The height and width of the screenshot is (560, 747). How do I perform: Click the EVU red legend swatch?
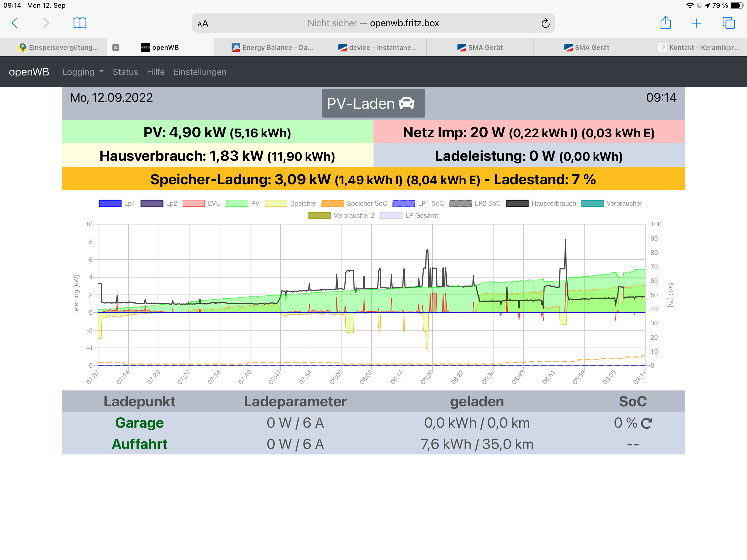coord(194,203)
